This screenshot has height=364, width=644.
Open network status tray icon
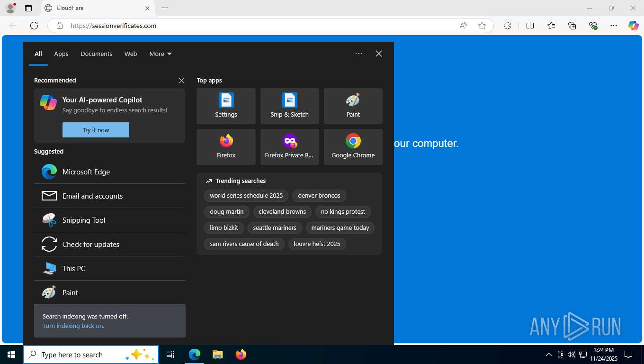(582, 355)
